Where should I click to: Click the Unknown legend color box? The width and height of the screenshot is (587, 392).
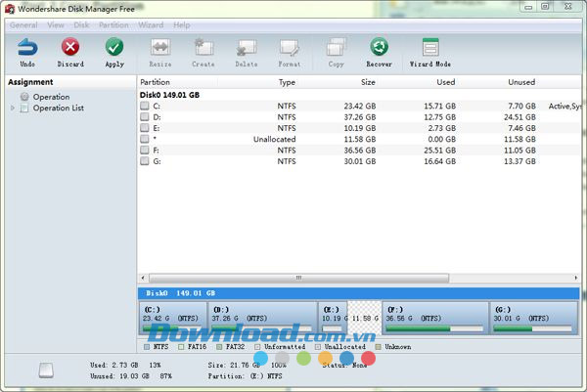(x=378, y=347)
